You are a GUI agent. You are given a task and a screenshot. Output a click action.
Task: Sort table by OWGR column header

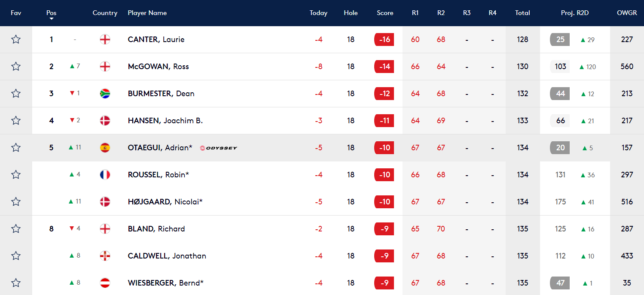point(627,13)
